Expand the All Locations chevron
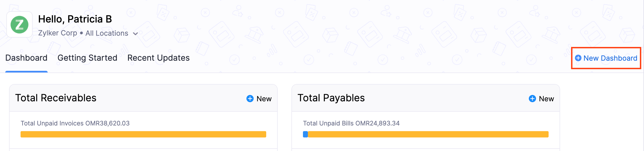Viewport: 644px width, 151px height. pyautogui.click(x=135, y=34)
